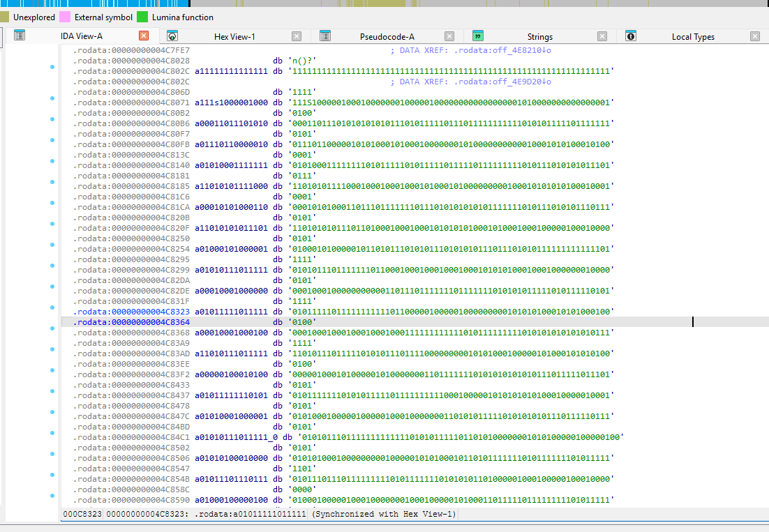Image resolution: width=769 pixels, height=532 pixels.
Task: Click the '1101' string at 4C8547
Action: tap(302, 469)
